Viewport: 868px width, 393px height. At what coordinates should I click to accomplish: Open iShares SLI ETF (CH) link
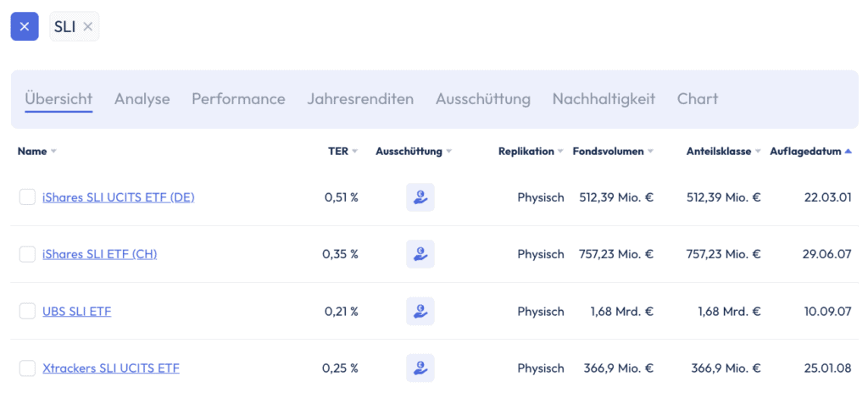[100, 254]
